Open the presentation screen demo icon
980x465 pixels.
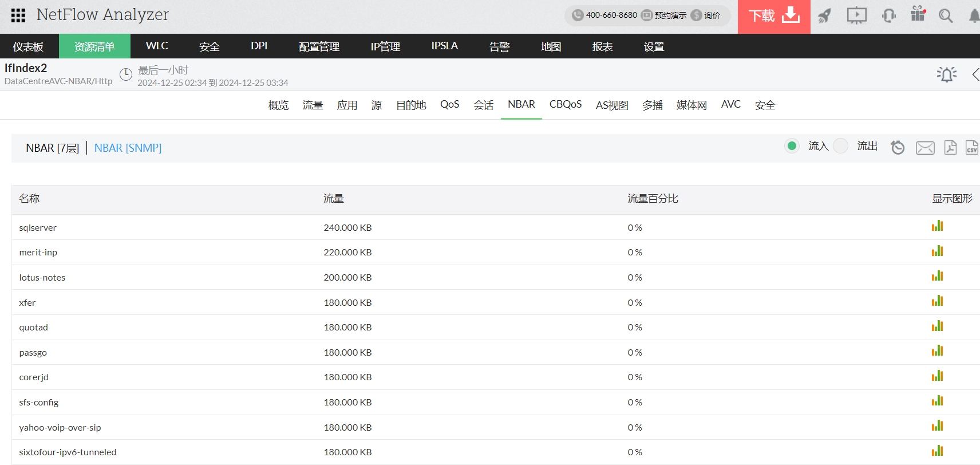coord(856,15)
